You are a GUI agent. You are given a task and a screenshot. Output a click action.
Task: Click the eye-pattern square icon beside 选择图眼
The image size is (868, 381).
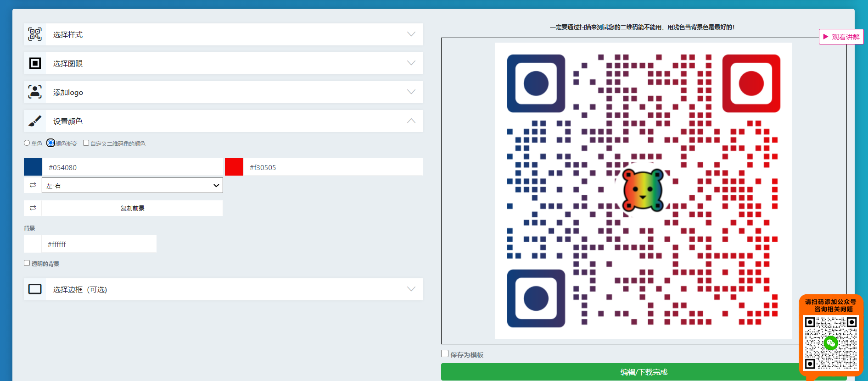pyautogui.click(x=35, y=63)
